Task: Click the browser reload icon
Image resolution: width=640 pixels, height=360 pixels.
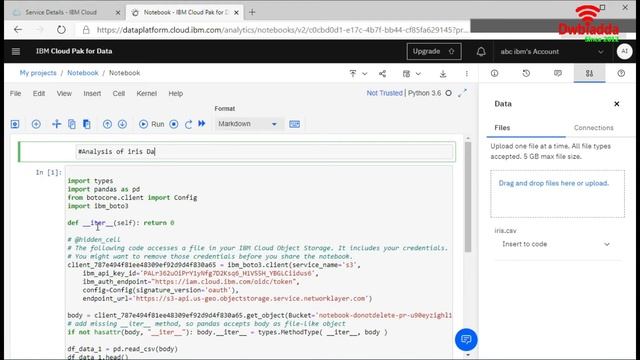Action: coord(61,30)
